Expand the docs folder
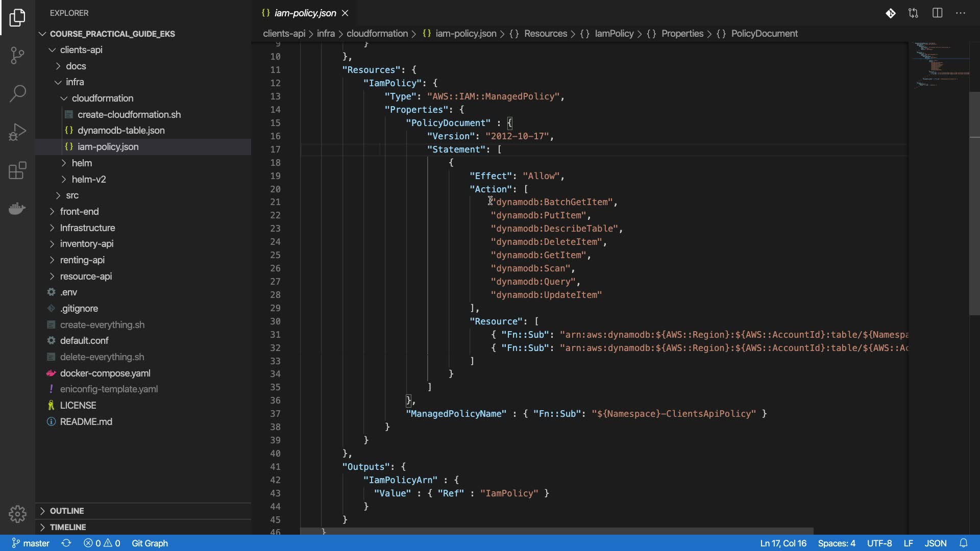Viewport: 980px width, 551px height. tap(76, 66)
